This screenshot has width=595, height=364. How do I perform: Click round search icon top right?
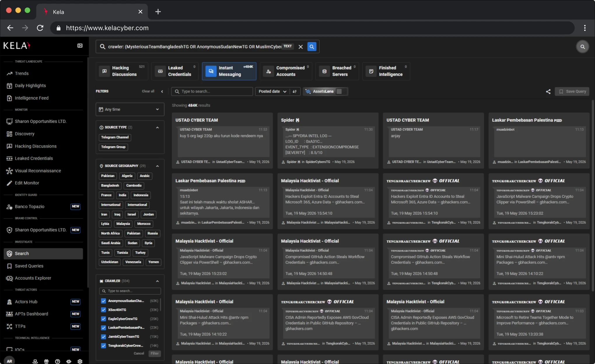coord(582,47)
